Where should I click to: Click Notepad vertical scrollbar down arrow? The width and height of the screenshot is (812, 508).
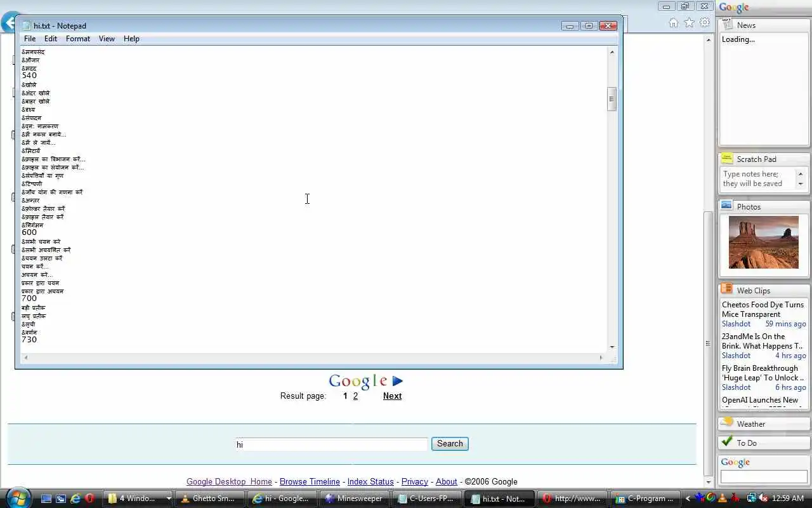click(x=612, y=347)
